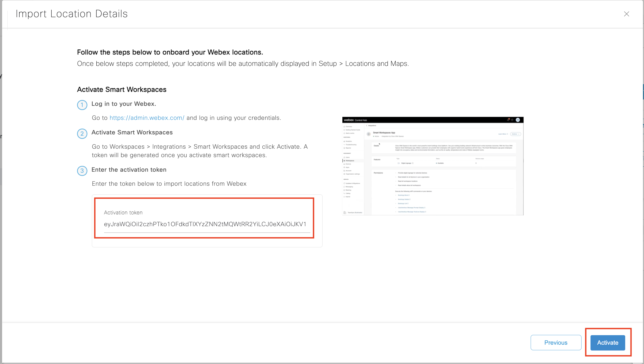This screenshot has height=364, width=644.
Task: Close the Import Location Details dialog
Action: point(626,14)
